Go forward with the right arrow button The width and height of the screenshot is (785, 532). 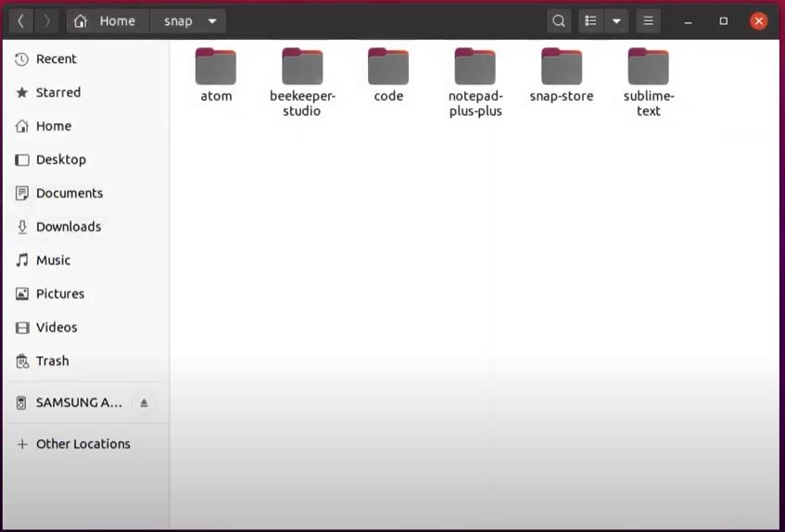[46, 21]
